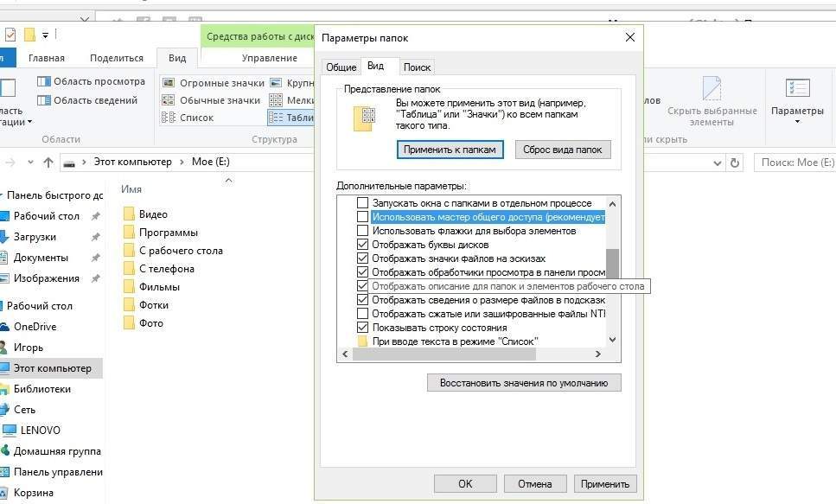836x504 pixels.
Task: Open the address bar history dropdown
Action: pyautogui.click(x=717, y=163)
